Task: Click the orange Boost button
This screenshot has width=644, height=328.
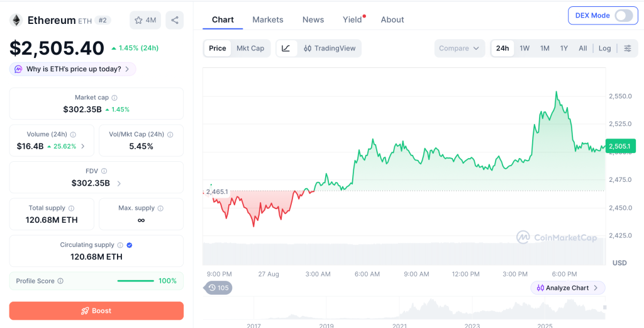Action: [x=96, y=311]
